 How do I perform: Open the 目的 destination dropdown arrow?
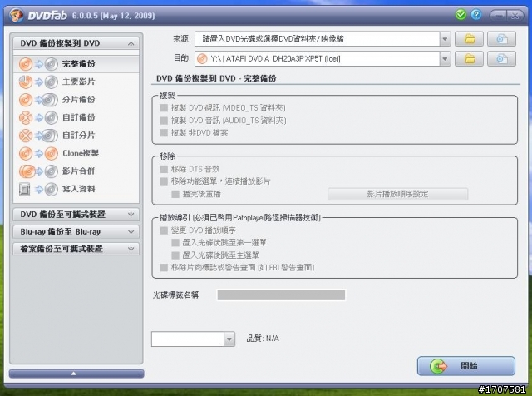[x=446, y=59]
